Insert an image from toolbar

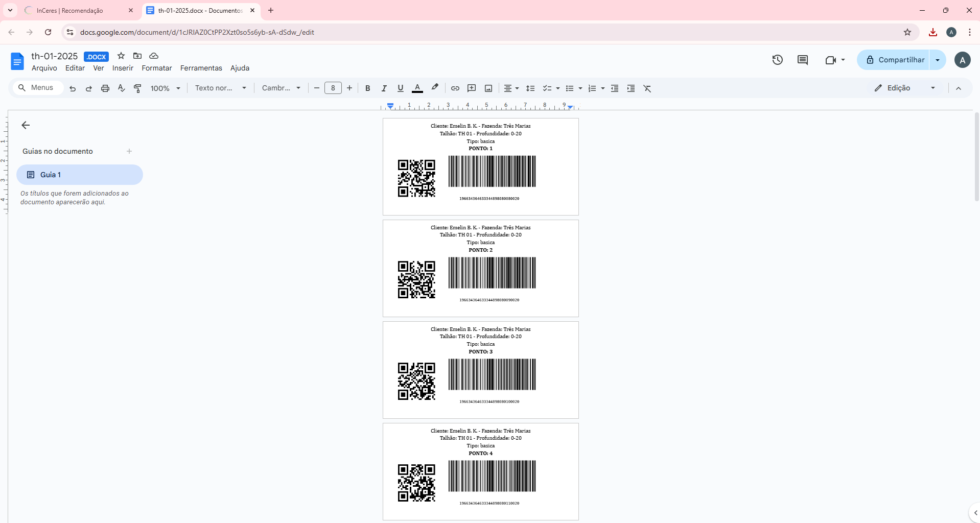point(488,88)
